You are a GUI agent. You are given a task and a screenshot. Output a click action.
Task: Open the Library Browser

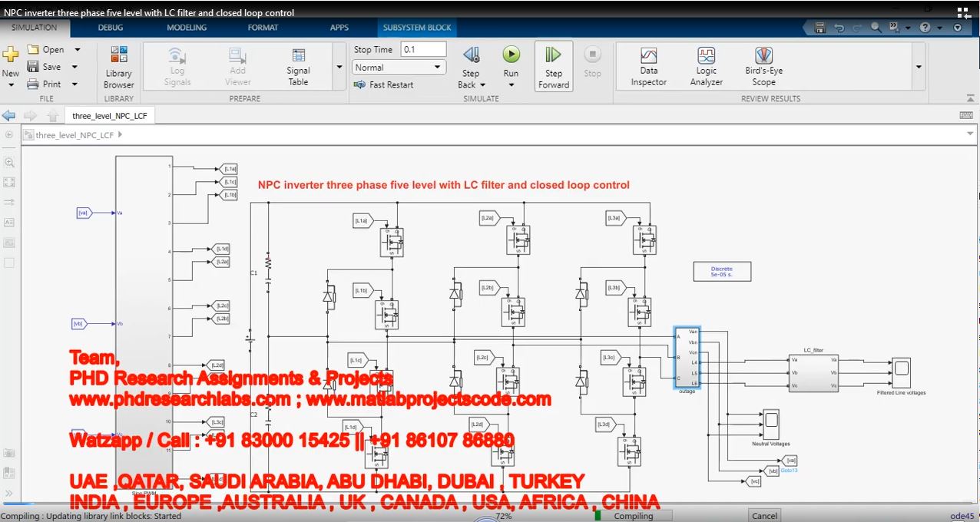[x=119, y=67]
